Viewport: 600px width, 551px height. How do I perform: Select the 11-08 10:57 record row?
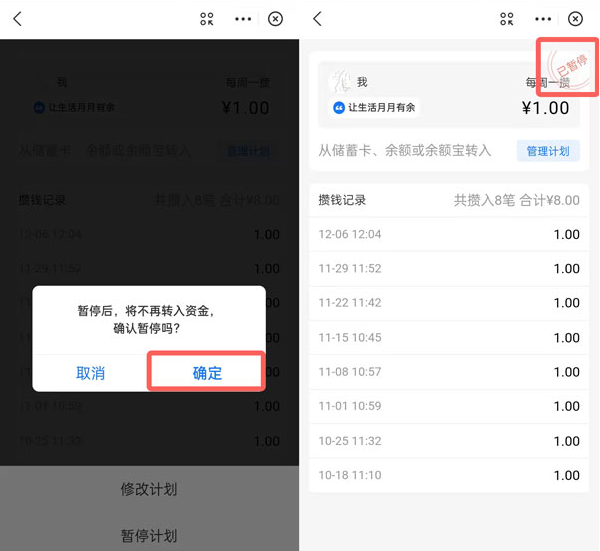coord(448,372)
